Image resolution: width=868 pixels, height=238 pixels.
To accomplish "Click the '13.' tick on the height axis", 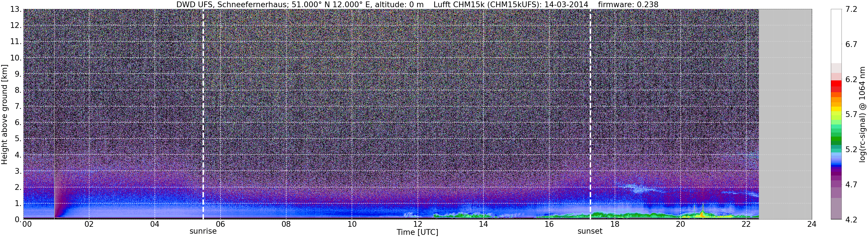I will pyautogui.click(x=16, y=10).
